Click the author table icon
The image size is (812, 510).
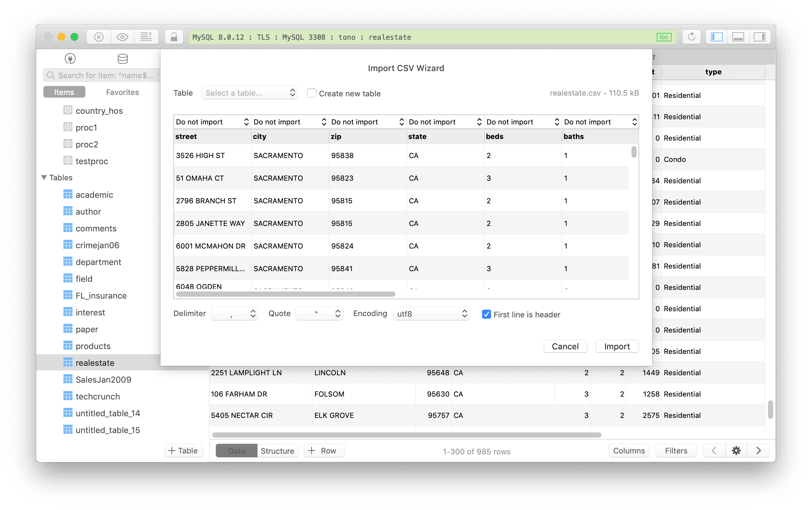click(68, 211)
